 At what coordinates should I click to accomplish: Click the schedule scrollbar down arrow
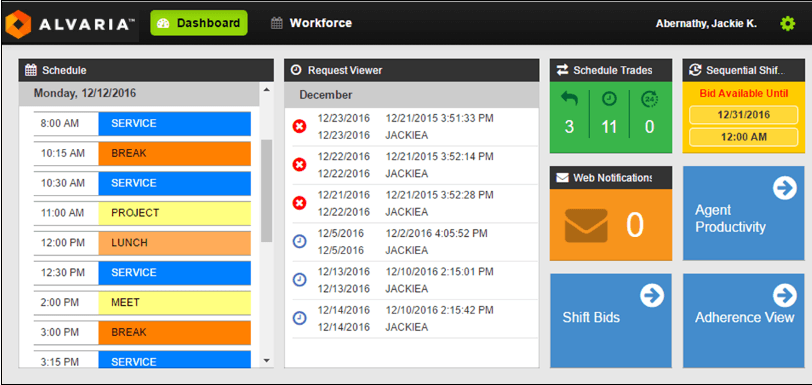tap(266, 360)
